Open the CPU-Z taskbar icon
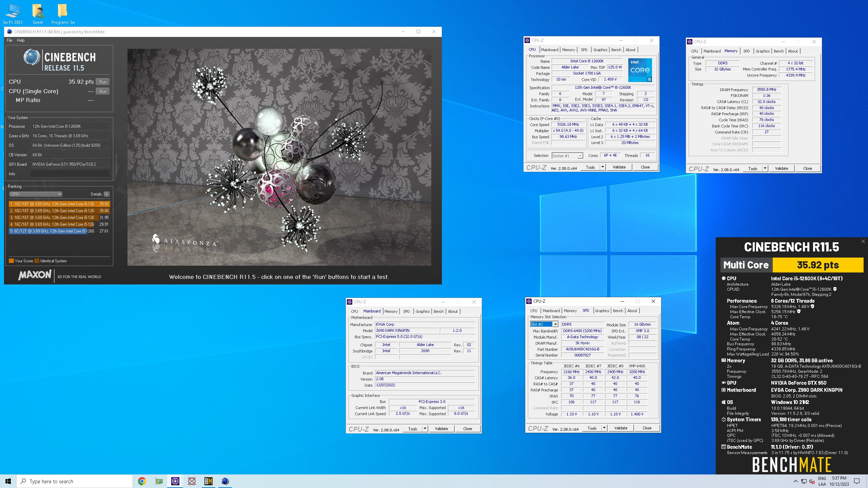This screenshot has width=868, height=488. [x=175, y=481]
